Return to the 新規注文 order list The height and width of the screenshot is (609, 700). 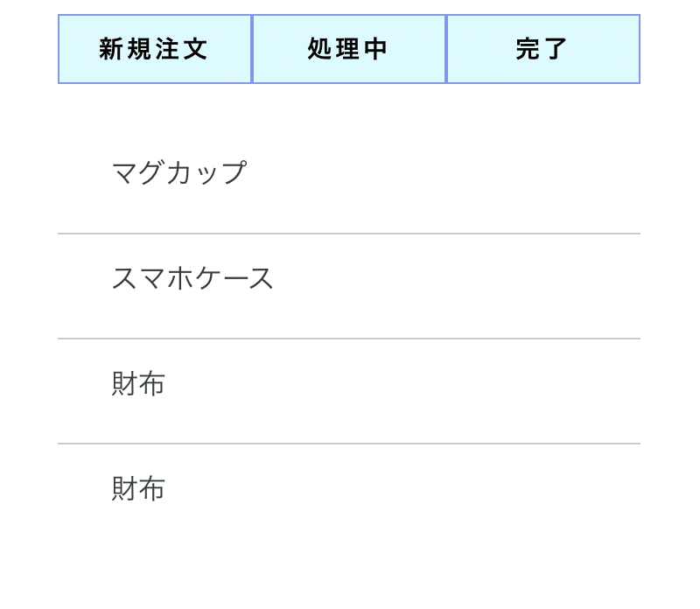coord(155,49)
